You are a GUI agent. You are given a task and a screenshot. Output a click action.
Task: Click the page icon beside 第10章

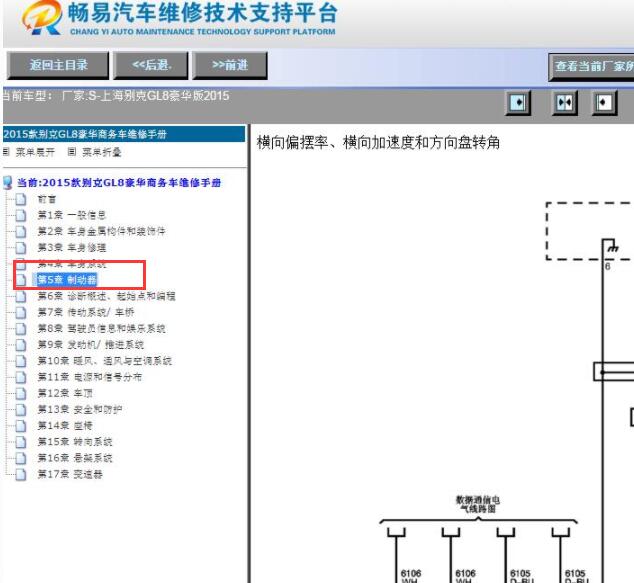(21, 361)
